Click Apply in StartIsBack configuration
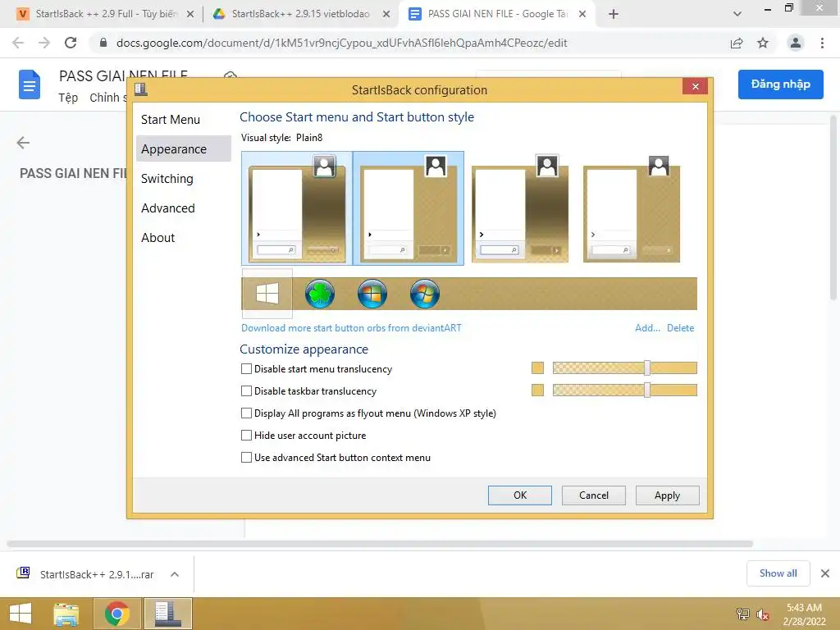 (667, 495)
